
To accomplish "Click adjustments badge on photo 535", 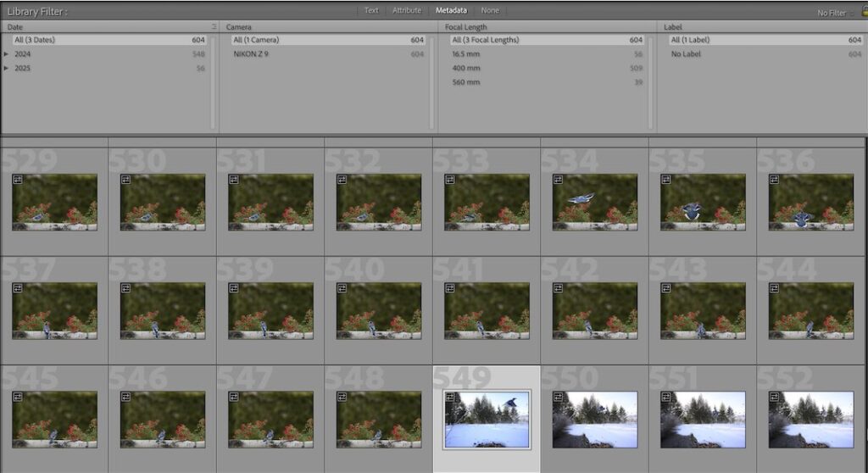I will [x=666, y=180].
